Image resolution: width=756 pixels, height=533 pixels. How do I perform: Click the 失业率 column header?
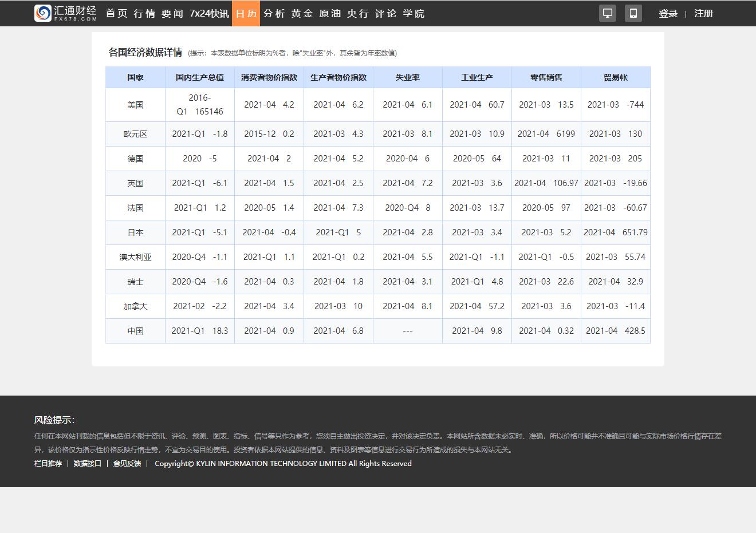(x=407, y=77)
